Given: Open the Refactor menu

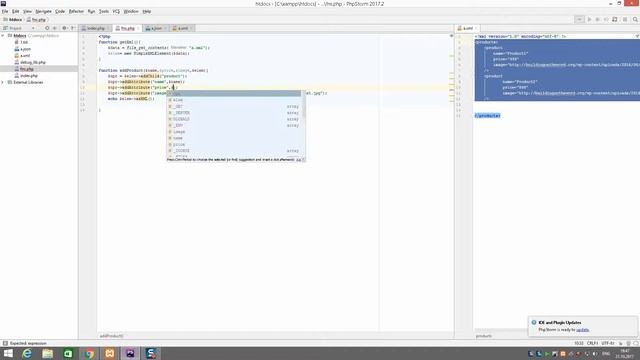Looking at the screenshot, I should coord(76,11).
